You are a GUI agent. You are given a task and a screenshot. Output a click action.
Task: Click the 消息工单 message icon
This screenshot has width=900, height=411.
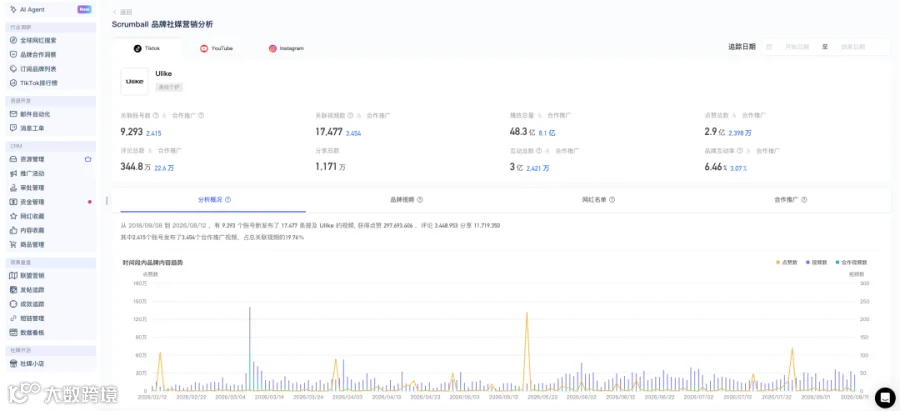click(14, 128)
